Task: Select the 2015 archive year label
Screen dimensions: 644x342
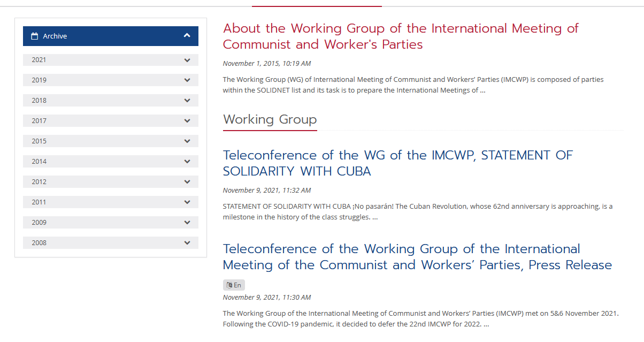Action: click(x=39, y=141)
